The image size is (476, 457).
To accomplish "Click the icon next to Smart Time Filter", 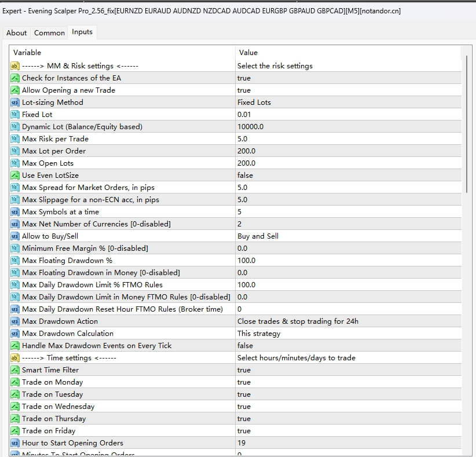I will coord(15,370).
